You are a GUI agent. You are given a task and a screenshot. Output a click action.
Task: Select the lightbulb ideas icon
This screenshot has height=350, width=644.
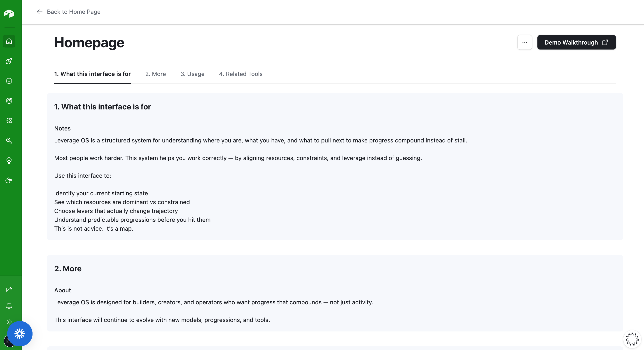tap(9, 161)
